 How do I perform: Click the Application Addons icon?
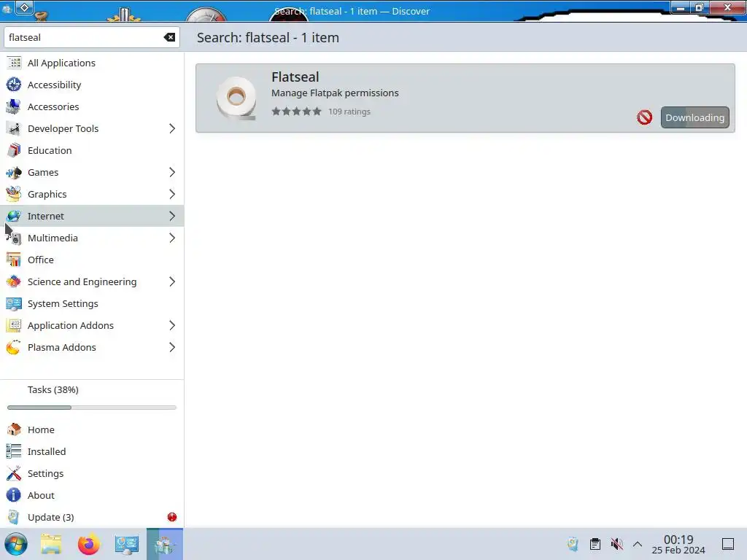14,326
